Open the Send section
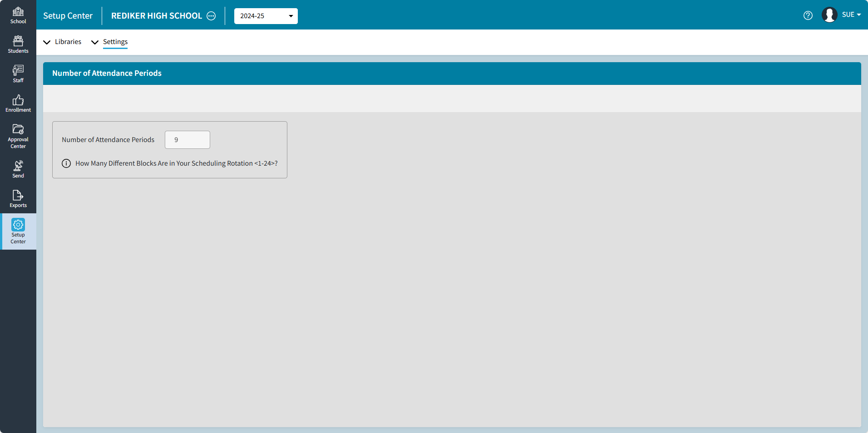 (x=18, y=169)
